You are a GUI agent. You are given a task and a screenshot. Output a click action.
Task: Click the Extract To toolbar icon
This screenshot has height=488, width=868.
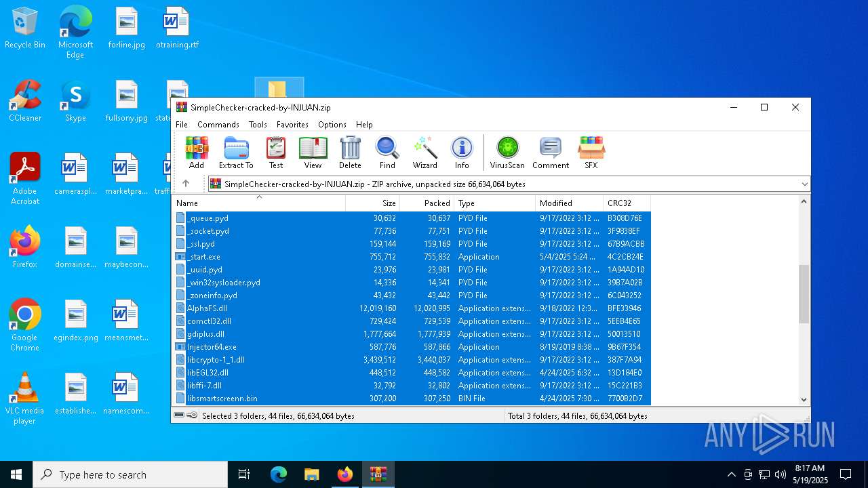click(x=236, y=152)
